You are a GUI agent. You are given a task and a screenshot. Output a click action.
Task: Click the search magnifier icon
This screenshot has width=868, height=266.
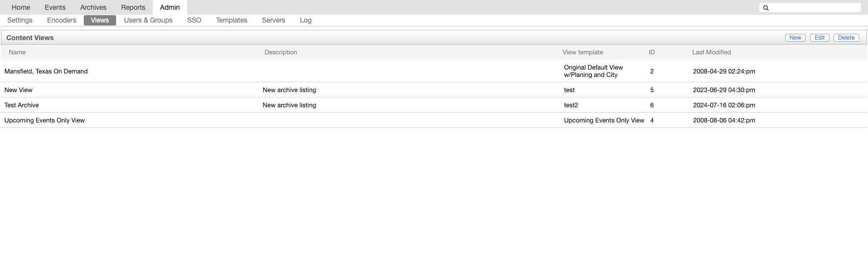pos(766,8)
